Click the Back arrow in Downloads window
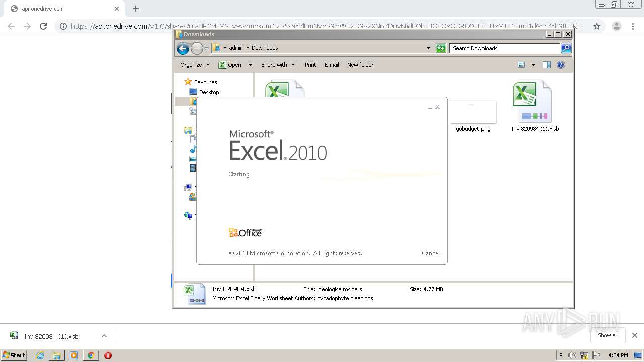 [x=183, y=48]
